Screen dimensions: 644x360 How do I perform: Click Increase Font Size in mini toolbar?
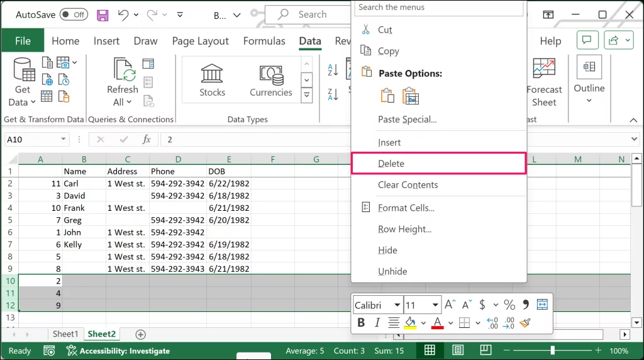coord(450,305)
